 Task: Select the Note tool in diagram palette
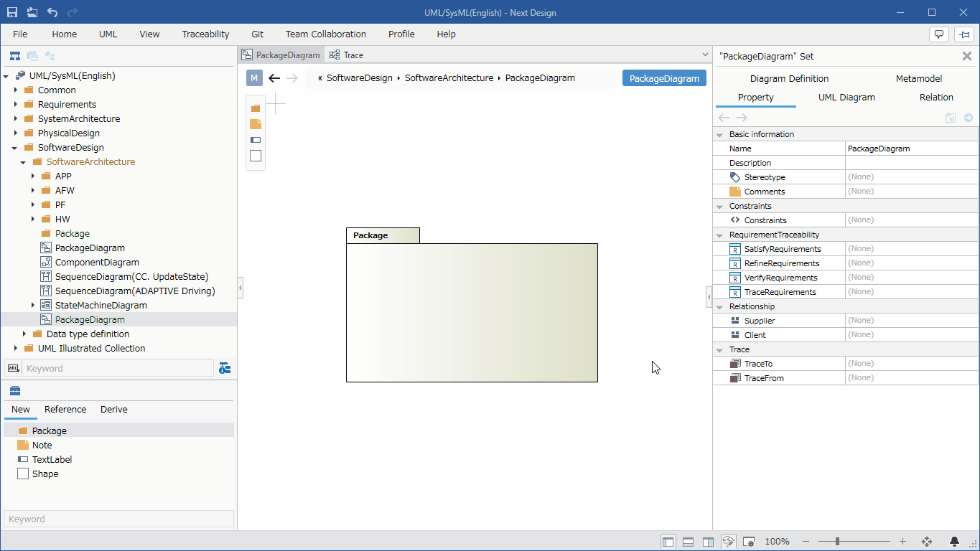click(256, 123)
